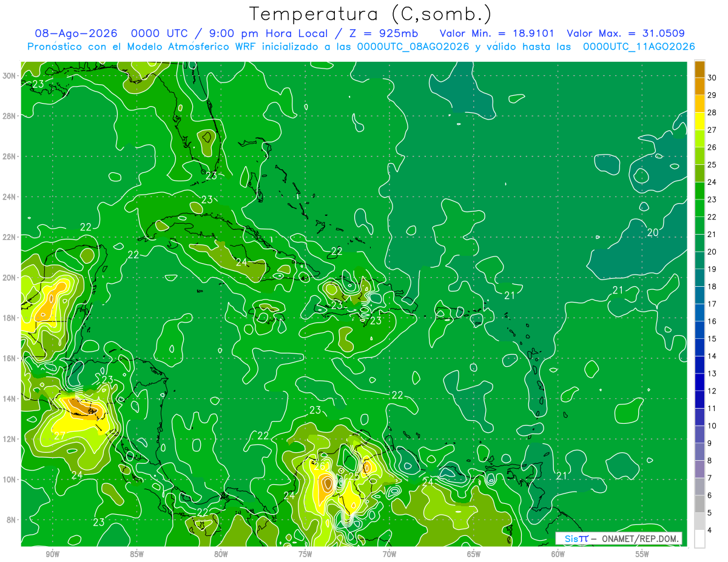
Task: Click 'Pronóstico con el Modelo Atmosferico WRF' text
Action: (x=143, y=47)
